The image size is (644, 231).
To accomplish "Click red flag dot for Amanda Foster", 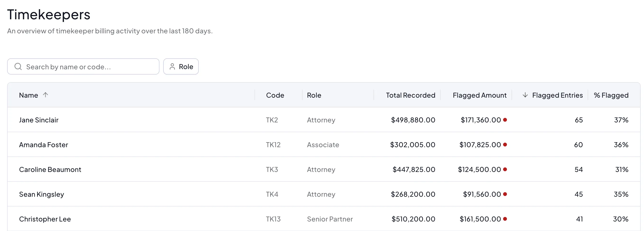I will (x=505, y=145).
